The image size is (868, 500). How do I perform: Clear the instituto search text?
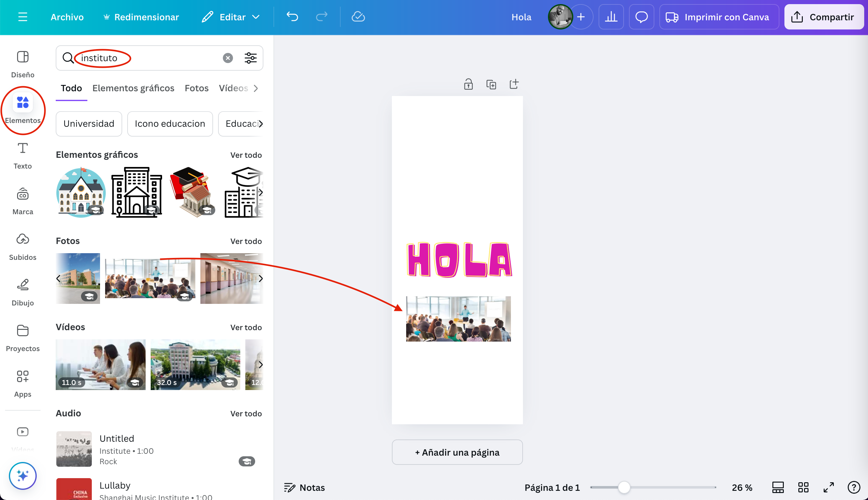[228, 58]
